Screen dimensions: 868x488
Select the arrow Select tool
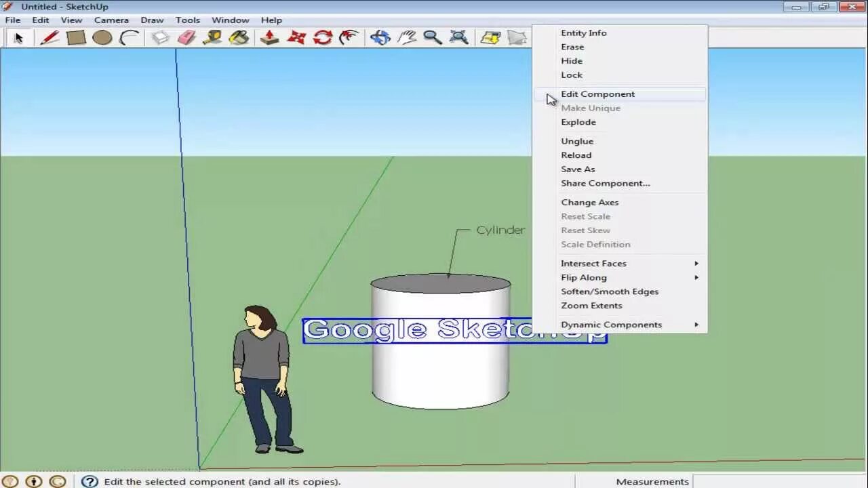[18, 38]
